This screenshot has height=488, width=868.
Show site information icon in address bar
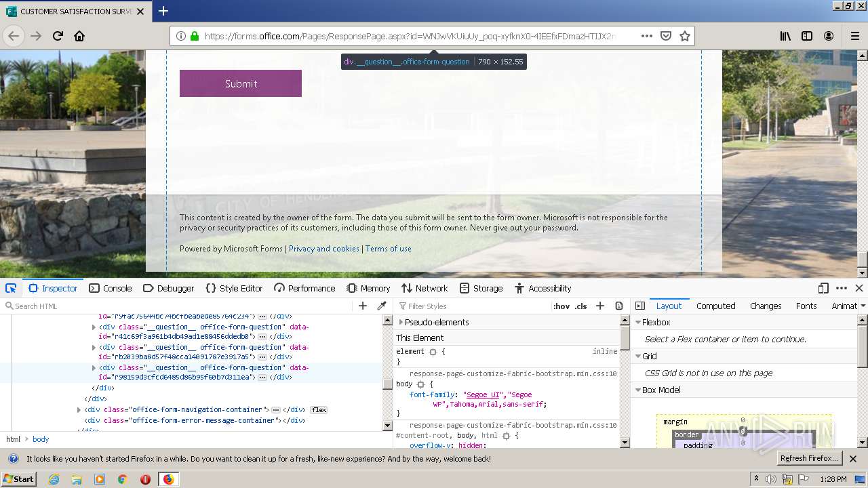pyautogui.click(x=181, y=36)
